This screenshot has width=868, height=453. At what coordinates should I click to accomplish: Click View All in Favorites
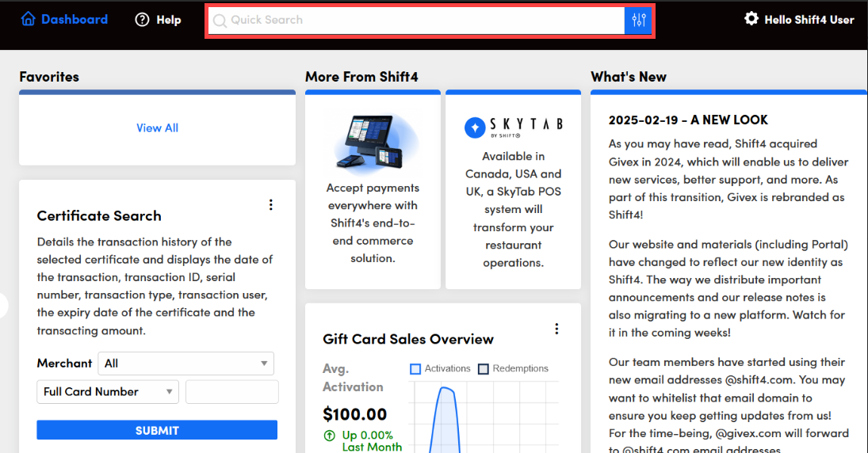click(x=157, y=128)
